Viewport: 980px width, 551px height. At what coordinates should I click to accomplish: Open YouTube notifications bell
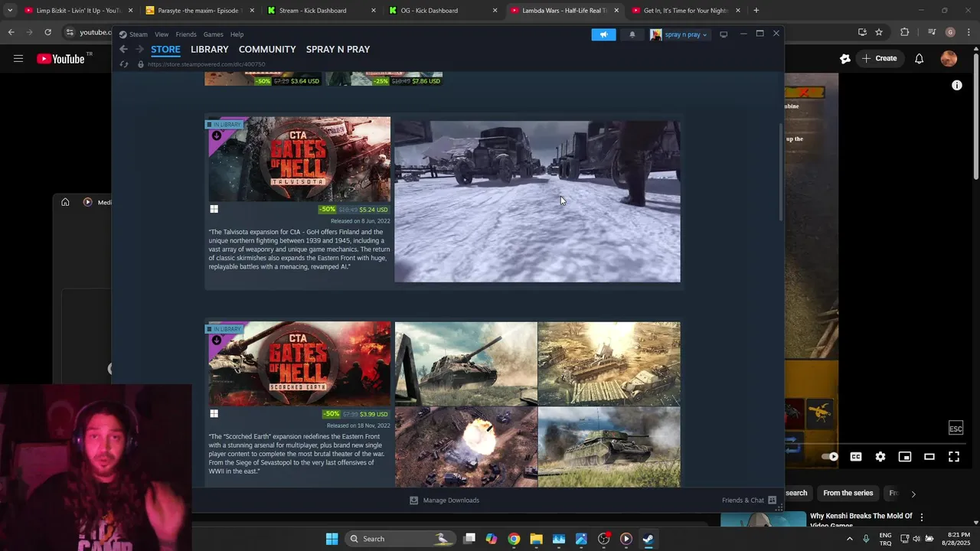click(919, 58)
